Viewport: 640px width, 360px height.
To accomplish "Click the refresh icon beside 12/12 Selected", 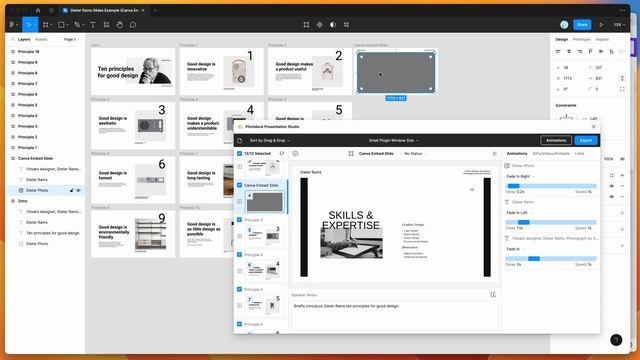I will coord(282,153).
